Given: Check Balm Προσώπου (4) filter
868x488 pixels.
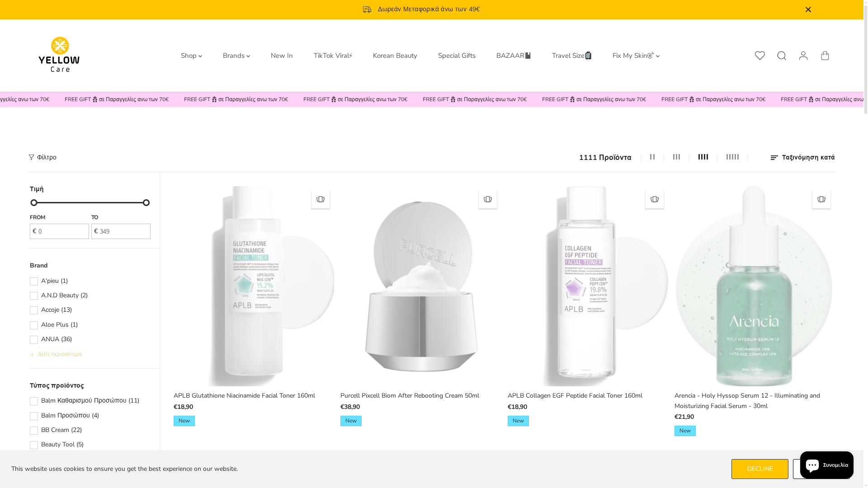Looking at the screenshot, I should tap(34, 416).
